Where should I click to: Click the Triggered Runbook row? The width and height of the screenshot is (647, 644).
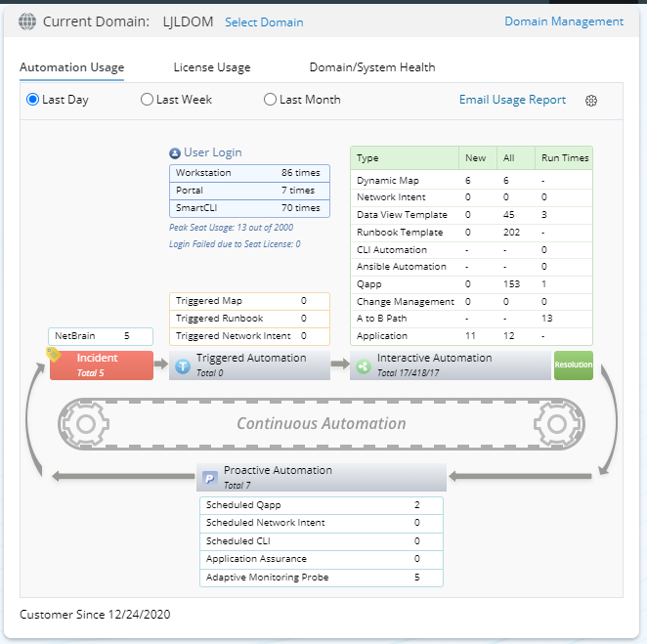(249, 319)
